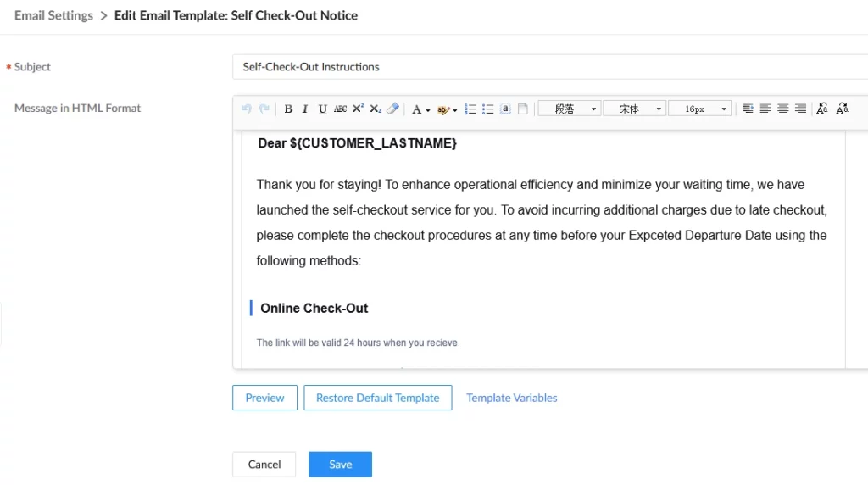Screen dimensions: 868x485
Task: Click the 'Dear ${CUSTOMER_LASTNAME}' line
Action: pos(357,143)
